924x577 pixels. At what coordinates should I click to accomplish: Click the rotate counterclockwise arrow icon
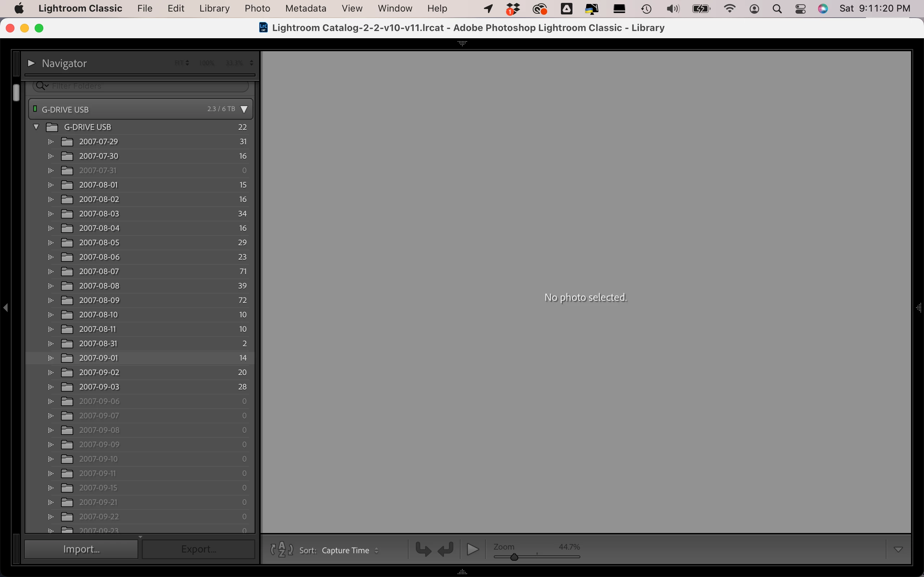[423, 550]
